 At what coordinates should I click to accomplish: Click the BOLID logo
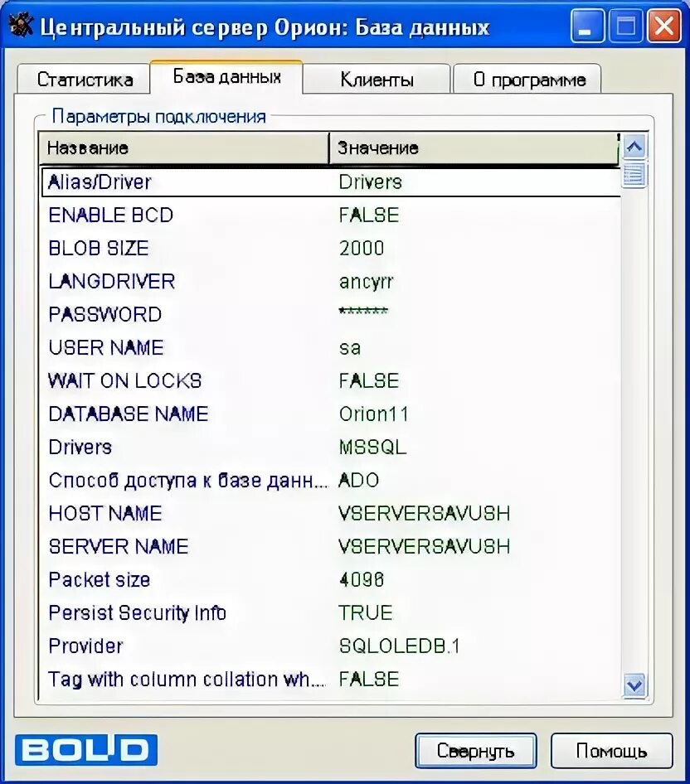86,750
